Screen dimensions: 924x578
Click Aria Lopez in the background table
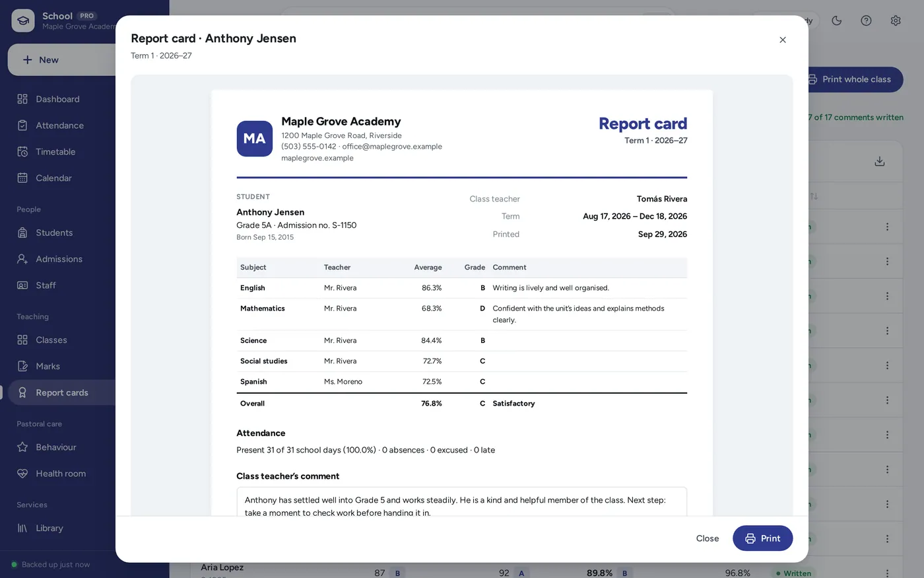(x=222, y=567)
